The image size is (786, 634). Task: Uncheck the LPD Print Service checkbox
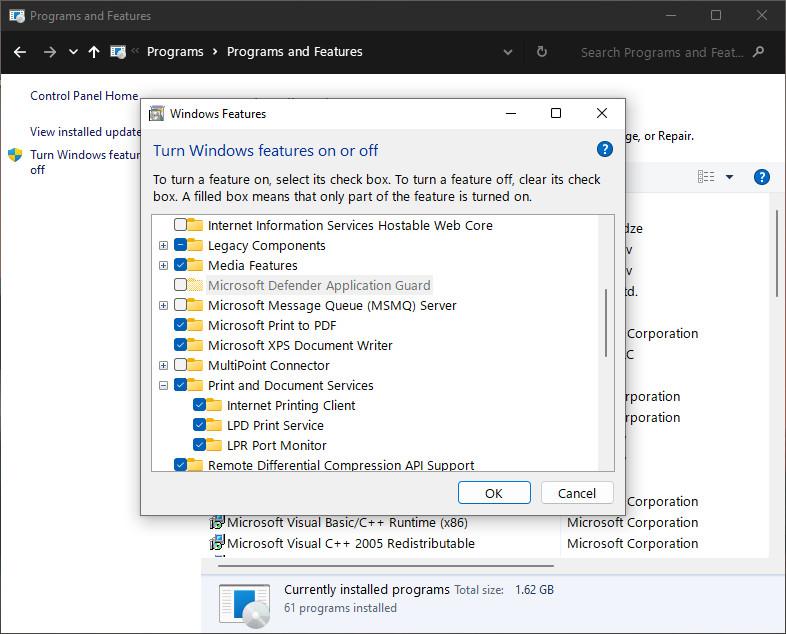click(200, 425)
